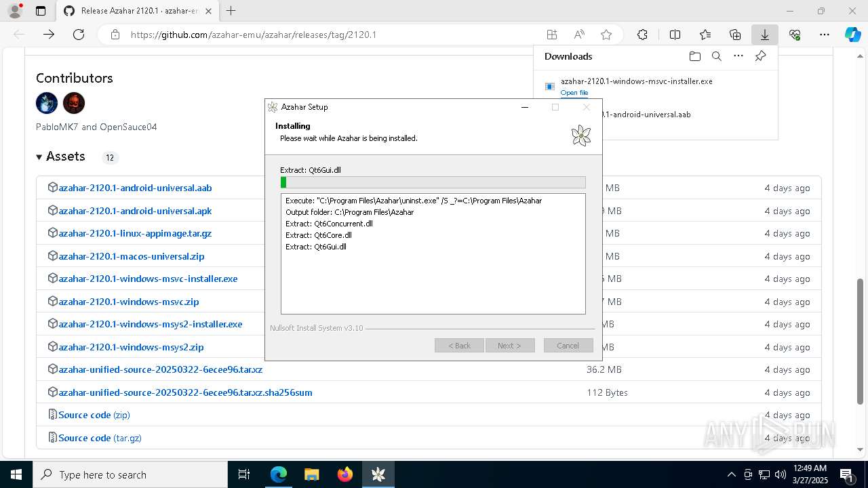
Task: Collapse the Assets section
Action: 60,157
